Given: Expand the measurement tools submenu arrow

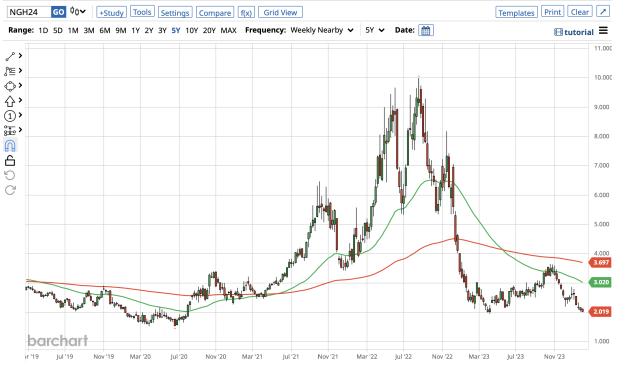Looking at the screenshot, I should 20,130.
